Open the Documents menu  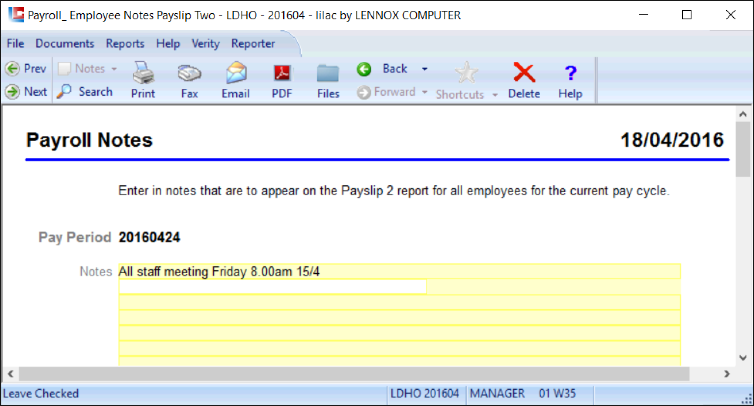coord(65,44)
